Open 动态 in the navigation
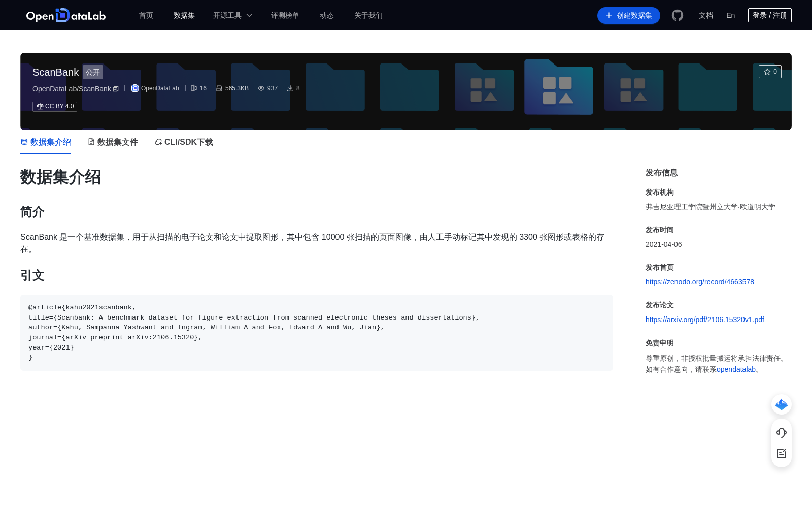The image size is (812, 508). 327,15
